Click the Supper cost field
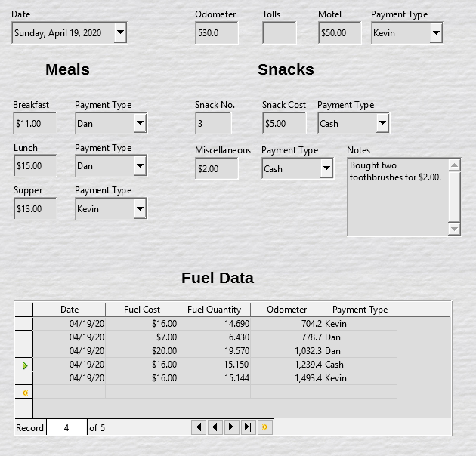The image size is (476, 456). pos(36,208)
